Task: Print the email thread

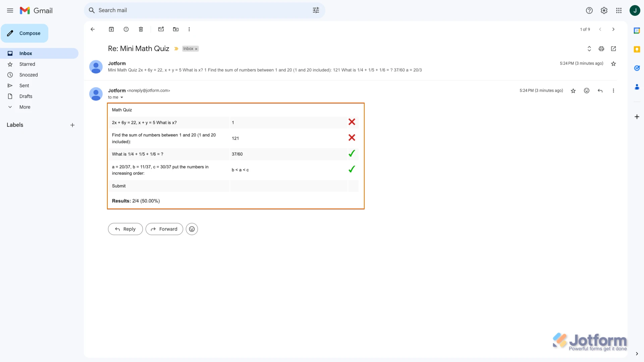Action: click(601, 49)
